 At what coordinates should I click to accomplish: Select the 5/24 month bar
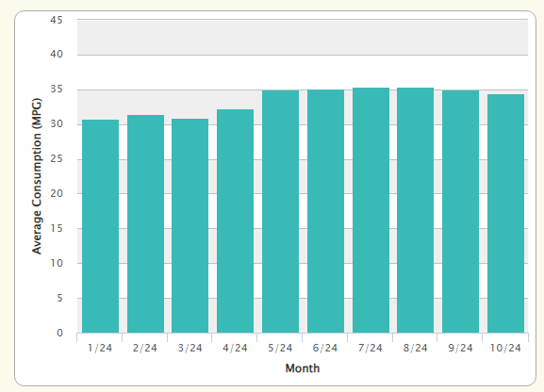click(x=280, y=211)
